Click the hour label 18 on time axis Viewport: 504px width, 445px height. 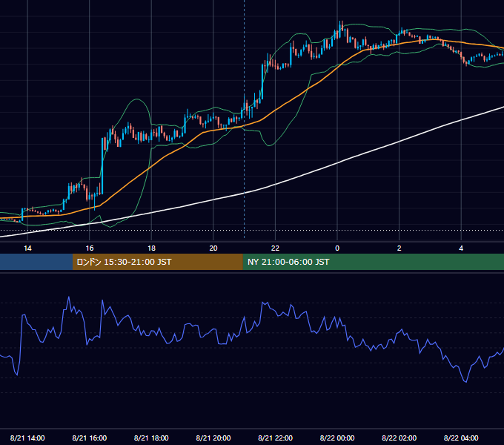pos(151,248)
